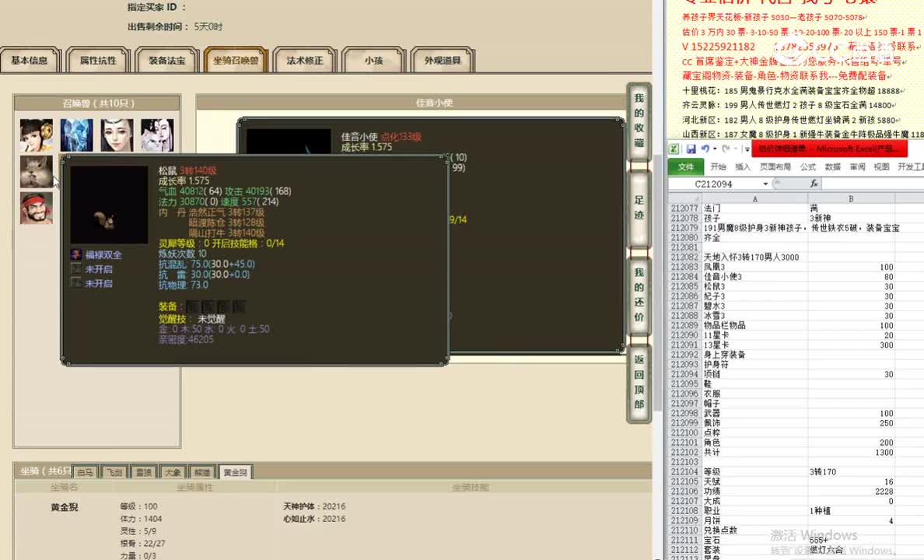Click the 黄金猊 mount name text
This screenshot has height=560, width=924.
click(x=65, y=507)
